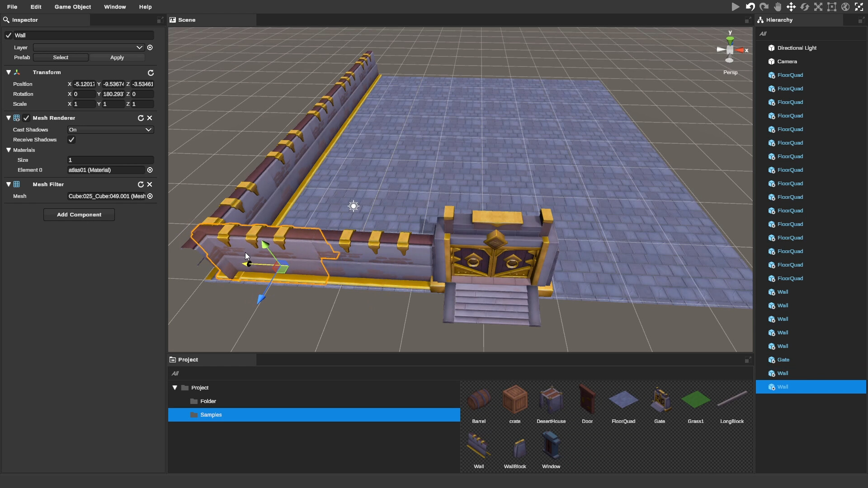Open the Mesh object picker in Mesh Filter
Image resolution: width=868 pixels, height=488 pixels.
click(x=150, y=196)
